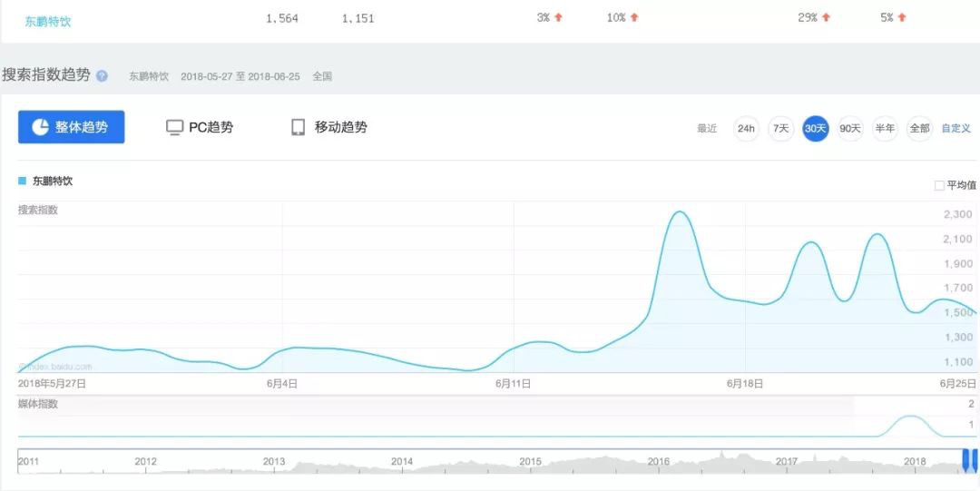Click the 2,300 axis value
This screenshot has height=491, width=980.
pos(957,214)
